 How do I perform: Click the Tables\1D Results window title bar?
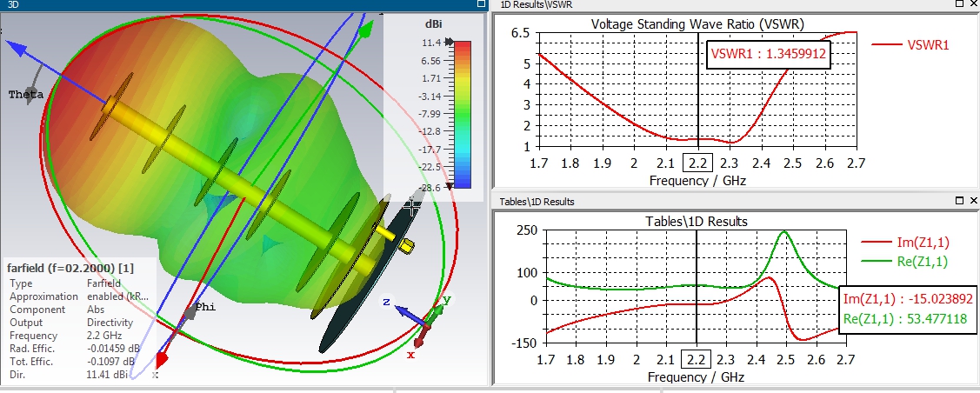pyautogui.click(x=537, y=201)
